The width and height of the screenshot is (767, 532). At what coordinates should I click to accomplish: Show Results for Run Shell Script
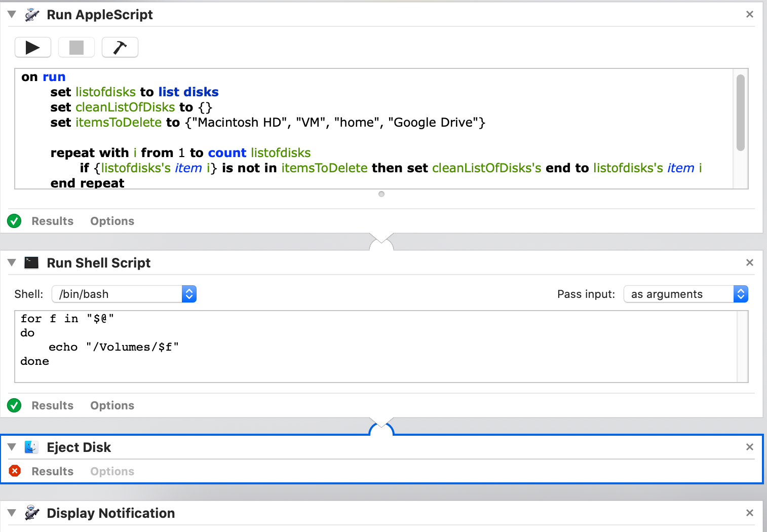53,405
